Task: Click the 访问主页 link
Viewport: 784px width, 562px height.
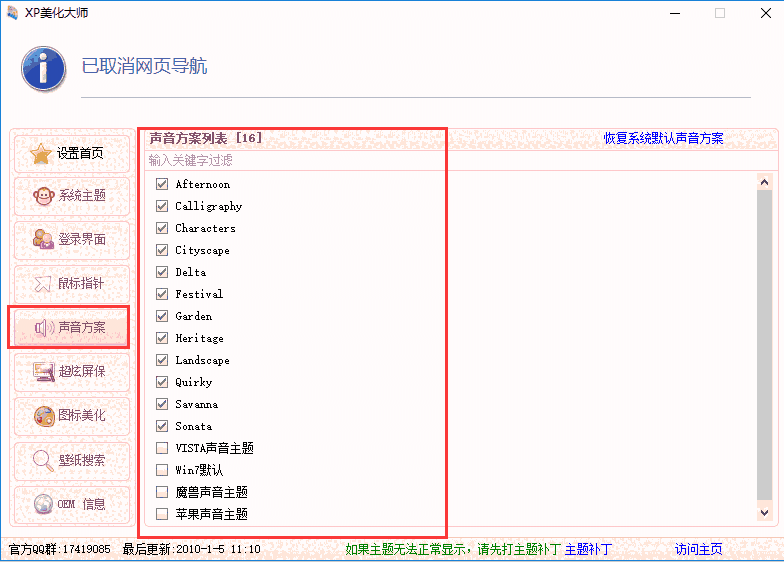Action: click(698, 550)
